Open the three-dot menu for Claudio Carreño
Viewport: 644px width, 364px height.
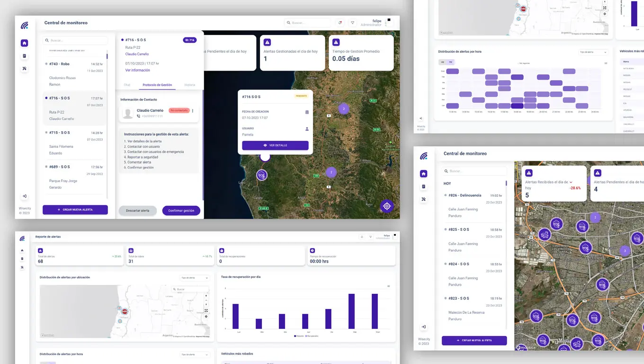(x=193, y=111)
